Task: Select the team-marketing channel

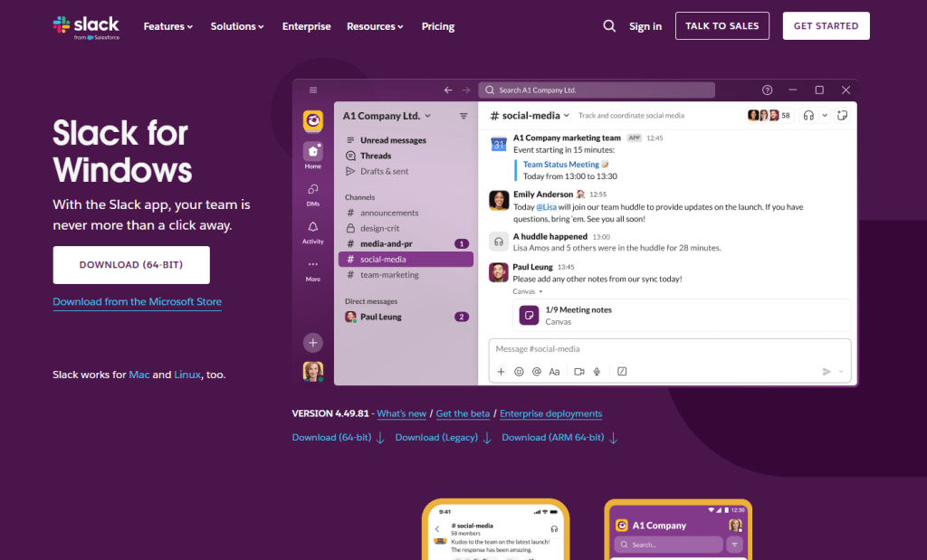Action: tap(406, 275)
